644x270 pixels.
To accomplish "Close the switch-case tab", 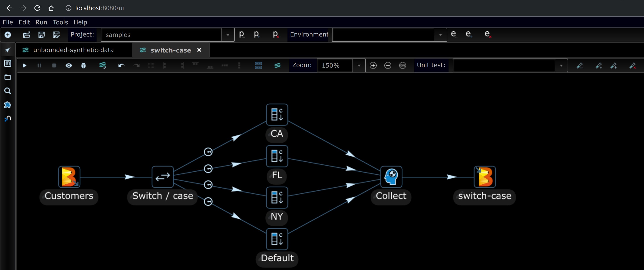I will pyautogui.click(x=199, y=50).
